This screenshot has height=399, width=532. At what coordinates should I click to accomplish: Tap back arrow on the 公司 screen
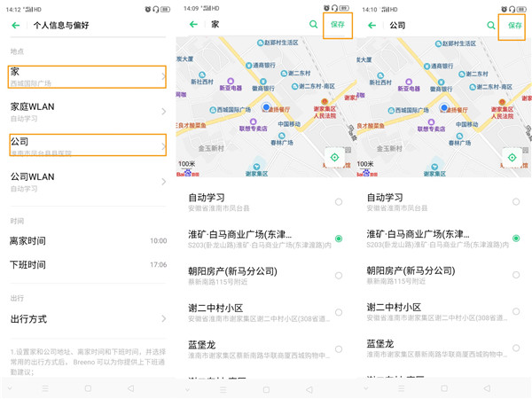point(371,26)
